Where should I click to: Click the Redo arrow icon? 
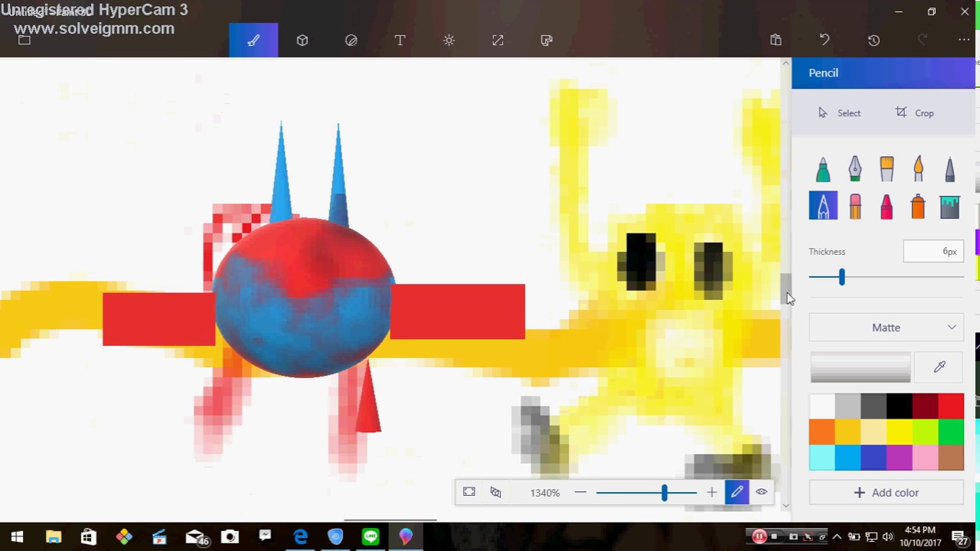pyautogui.click(x=923, y=41)
